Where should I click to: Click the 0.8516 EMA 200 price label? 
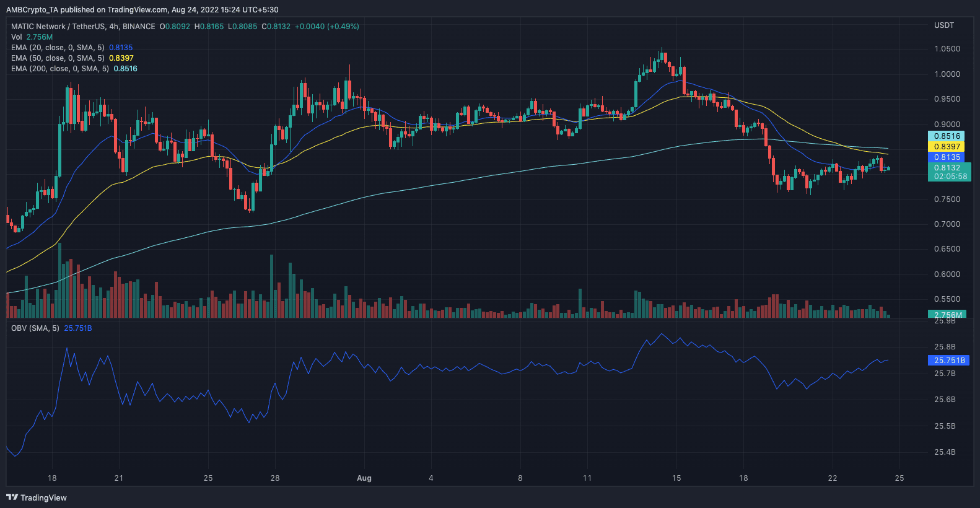click(x=947, y=136)
